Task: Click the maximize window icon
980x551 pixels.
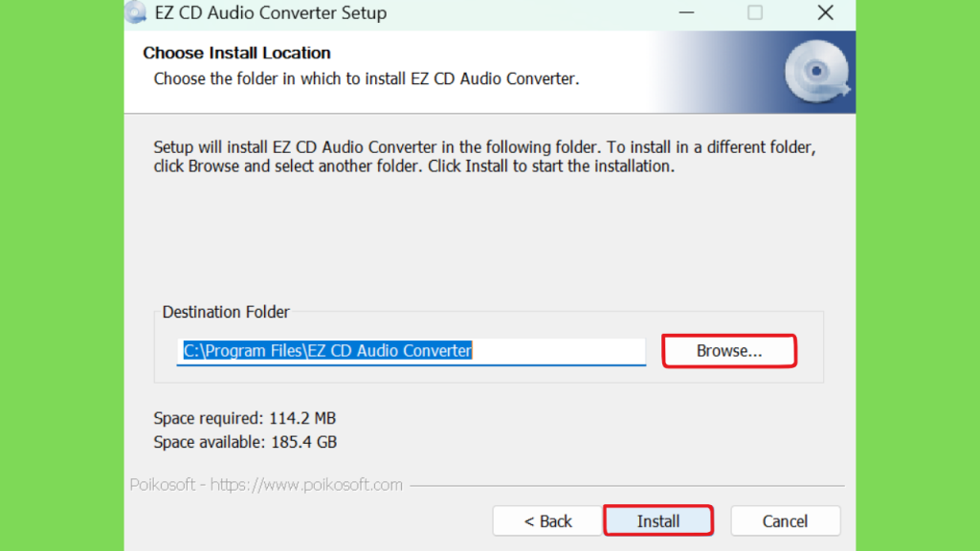Action: point(755,13)
